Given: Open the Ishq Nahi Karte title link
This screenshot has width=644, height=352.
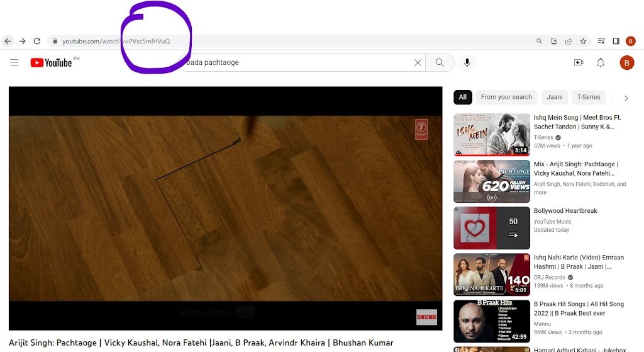Looking at the screenshot, I should [x=579, y=262].
